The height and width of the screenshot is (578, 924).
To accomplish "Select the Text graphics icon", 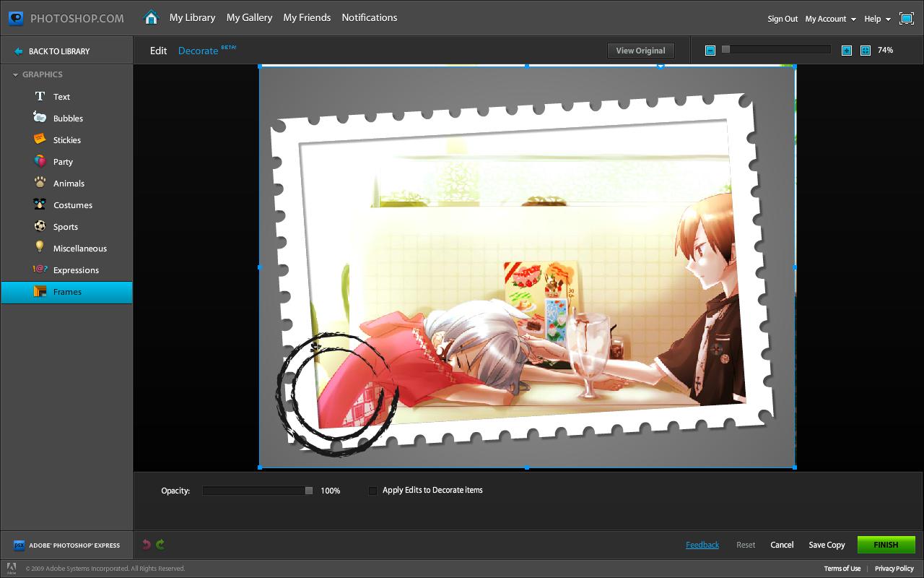I will (x=40, y=96).
